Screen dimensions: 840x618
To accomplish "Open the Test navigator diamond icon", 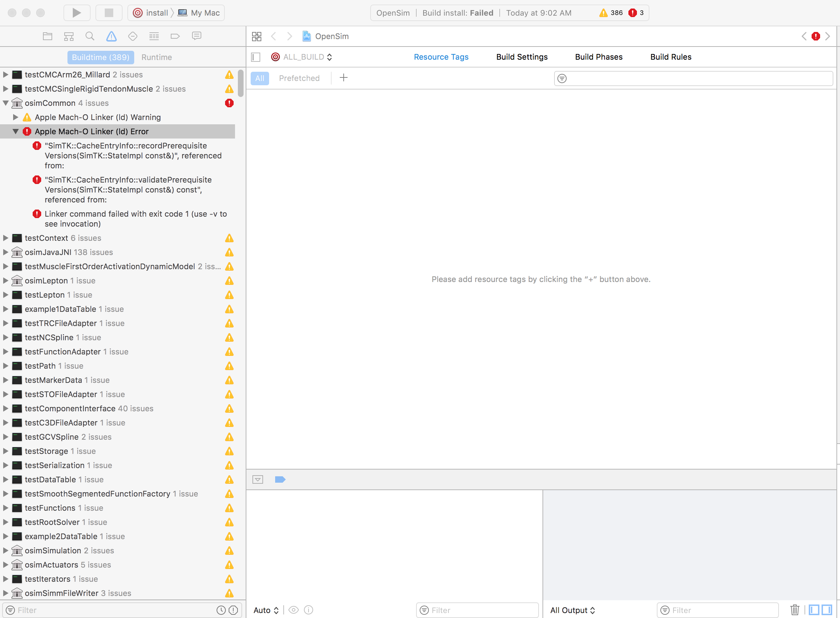I will tap(132, 36).
